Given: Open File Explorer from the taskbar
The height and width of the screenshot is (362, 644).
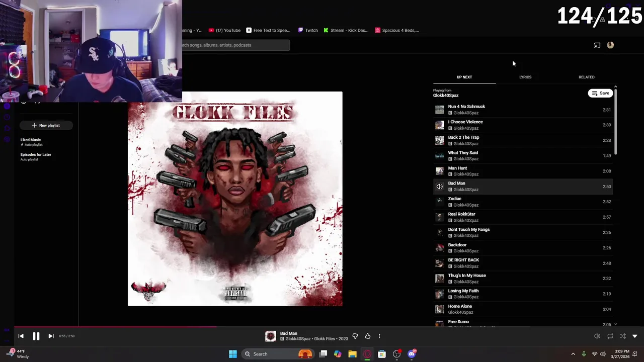Looking at the screenshot, I should point(352,354).
